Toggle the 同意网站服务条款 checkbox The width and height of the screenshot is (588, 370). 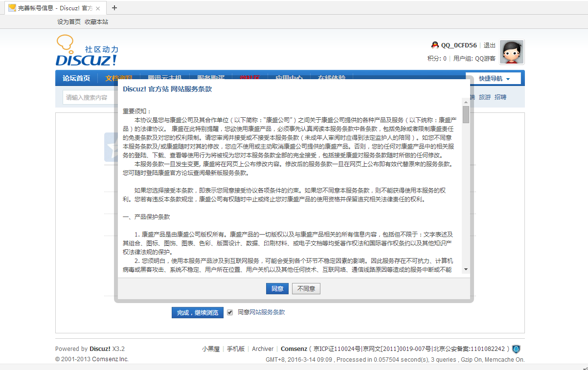click(x=230, y=312)
